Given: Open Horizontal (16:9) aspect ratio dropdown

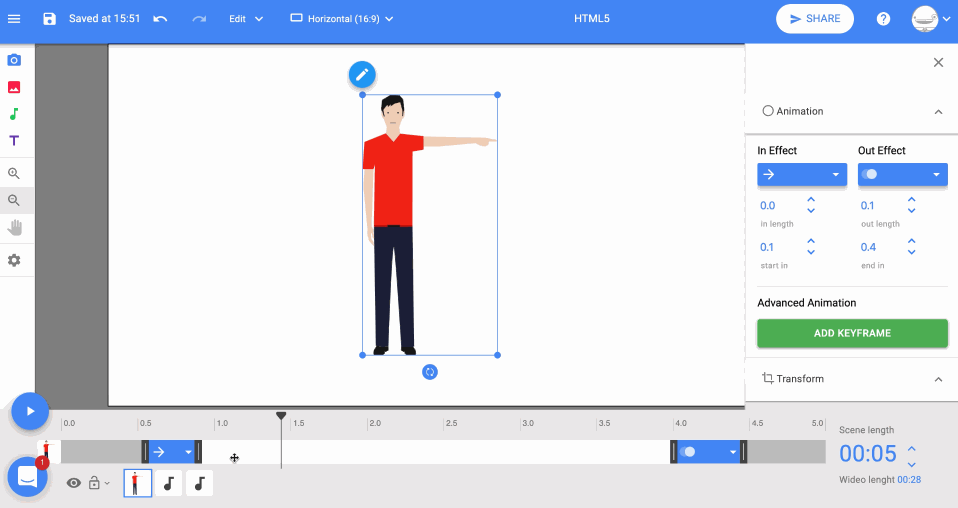Looking at the screenshot, I should [342, 19].
